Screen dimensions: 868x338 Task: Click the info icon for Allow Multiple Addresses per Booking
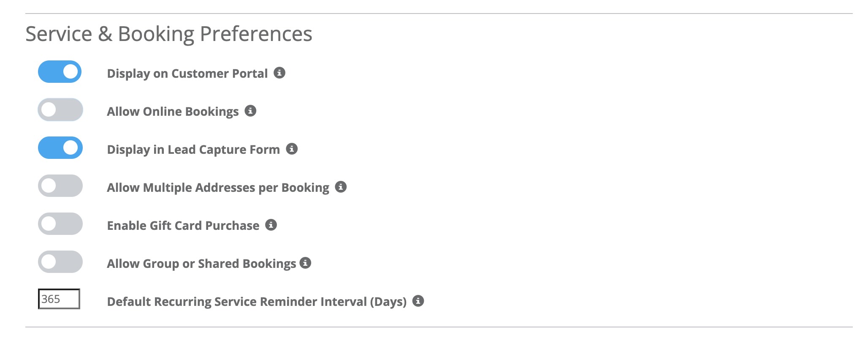click(342, 187)
